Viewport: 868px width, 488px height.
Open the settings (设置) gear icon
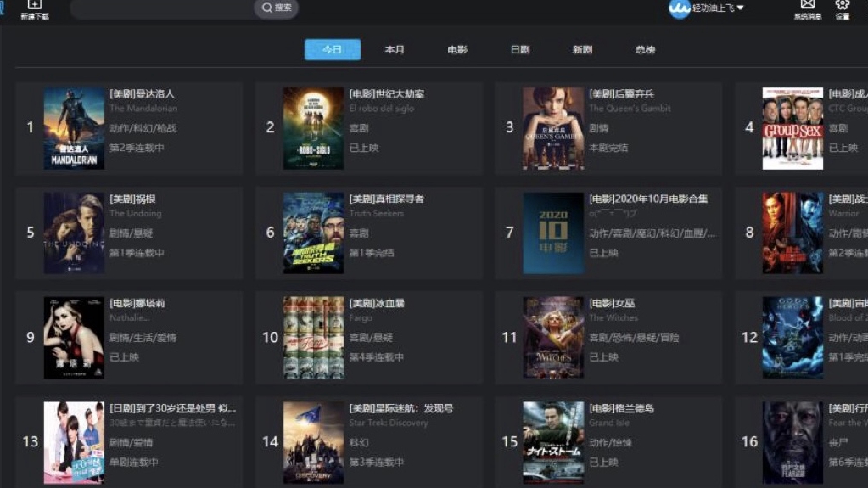842,5
